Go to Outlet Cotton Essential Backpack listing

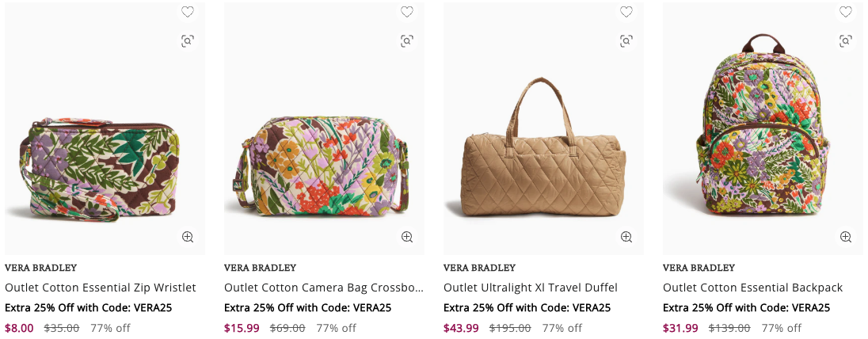[752, 288]
